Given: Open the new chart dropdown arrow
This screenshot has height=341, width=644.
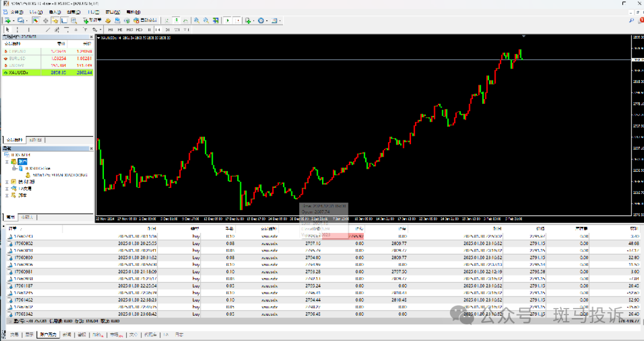Looking at the screenshot, I should [x=14, y=20].
